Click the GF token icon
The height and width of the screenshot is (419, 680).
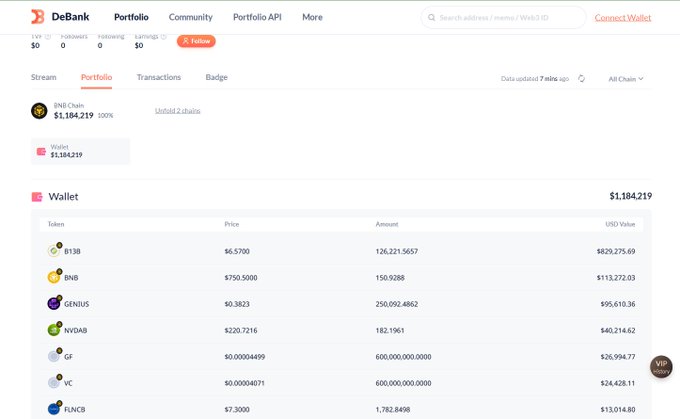pyautogui.click(x=54, y=357)
